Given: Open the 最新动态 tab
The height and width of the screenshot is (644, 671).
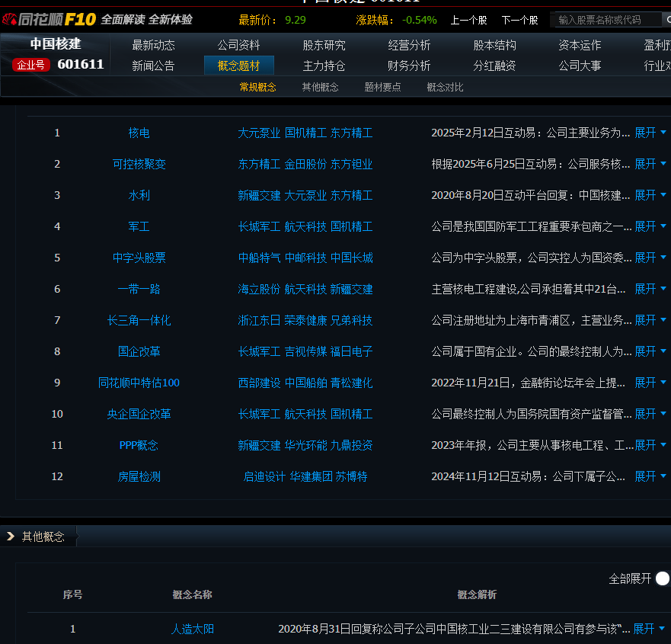Looking at the screenshot, I should 153,45.
